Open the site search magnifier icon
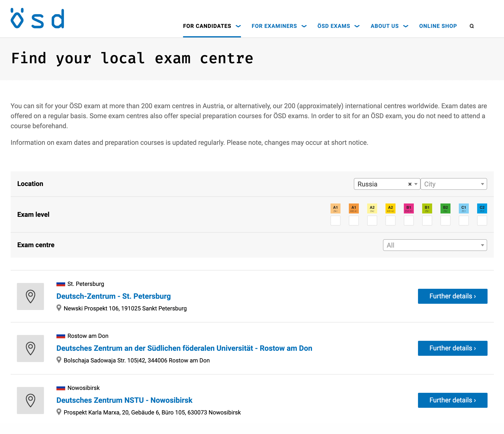 tap(472, 26)
